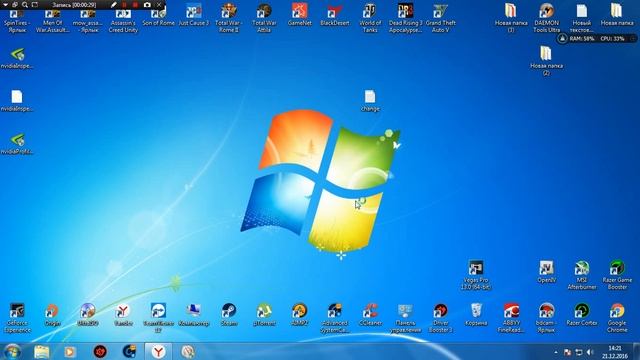Select the mow_assa... shortcut icon
The width and height of the screenshot is (640, 360).
(87, 20)
